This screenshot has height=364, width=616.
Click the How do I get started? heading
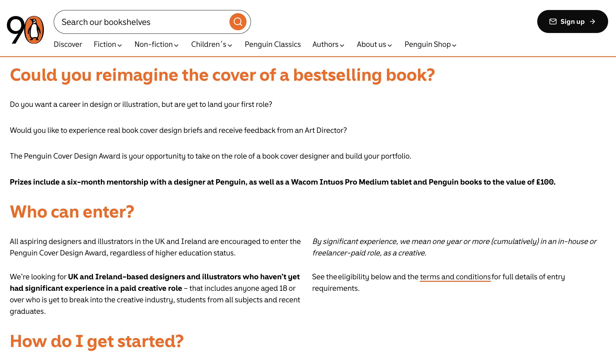[x=97, y=341]
